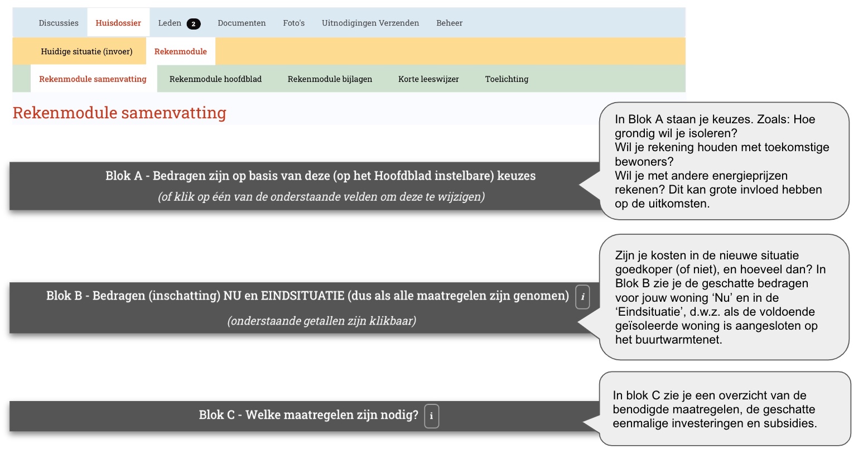The image size is (868, 473).
Task: Switch to the Beheer tab
Action: (450, 23)
